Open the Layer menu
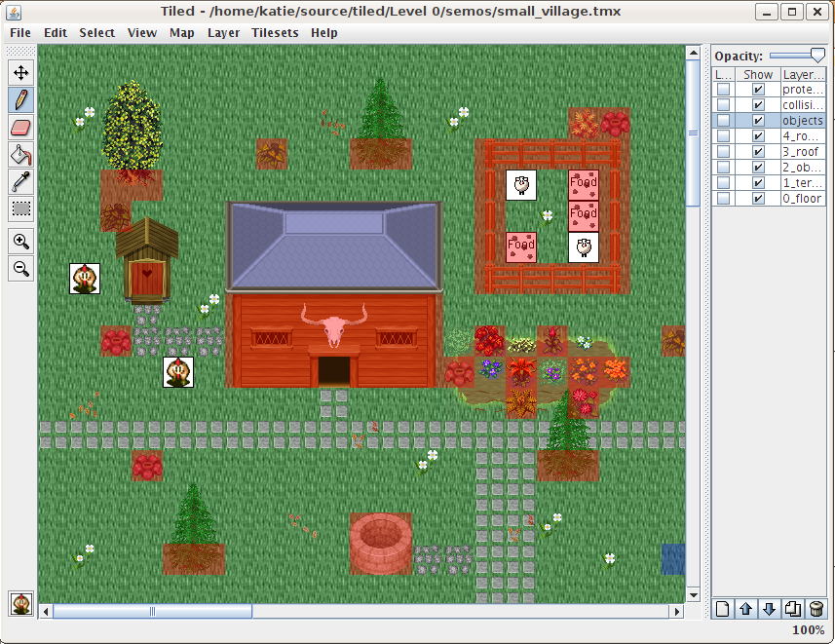This screenshot has height=644, width=835. coord(223,32)
